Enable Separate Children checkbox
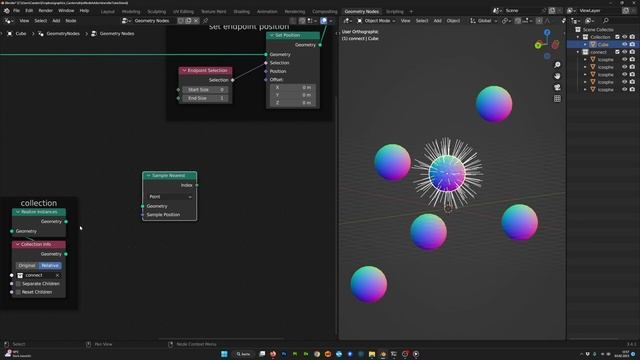This screenshot has height=360, width=640. (18, 284)
